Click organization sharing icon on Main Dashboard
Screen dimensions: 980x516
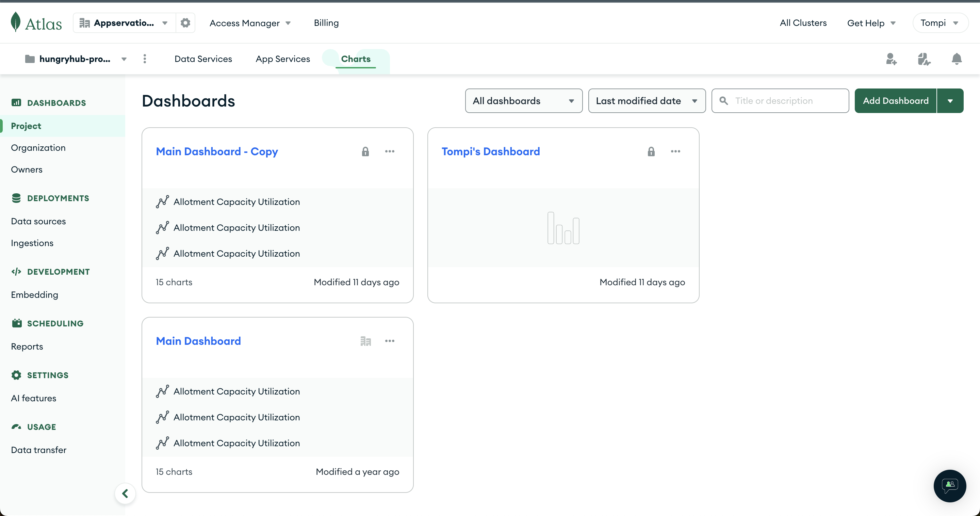point(365,341)
